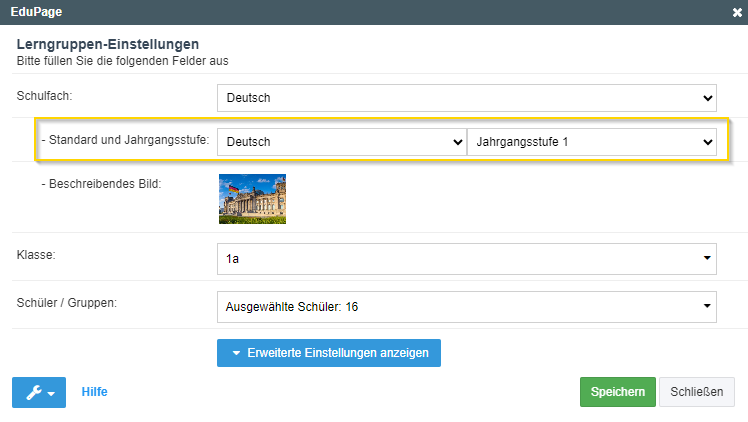The width and height of the screenshot is (748, 422).
Task: Open Schüler / Gruppen selection field
Action: pos(467,307)
